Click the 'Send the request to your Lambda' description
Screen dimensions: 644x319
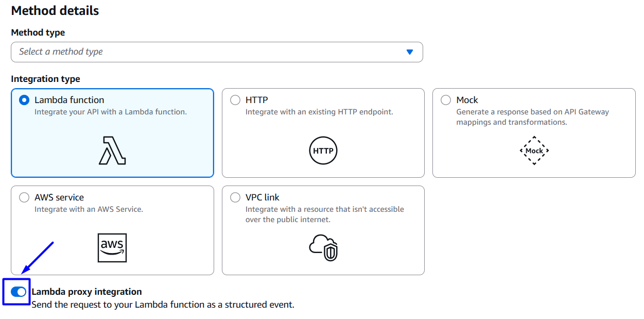click(163, 305)
